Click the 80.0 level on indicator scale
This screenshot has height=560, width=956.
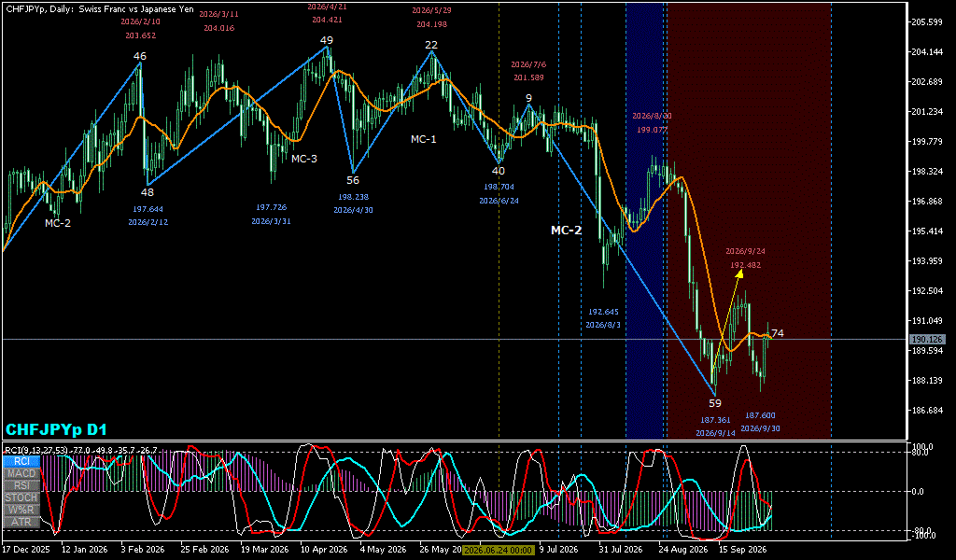click(920, 453)
